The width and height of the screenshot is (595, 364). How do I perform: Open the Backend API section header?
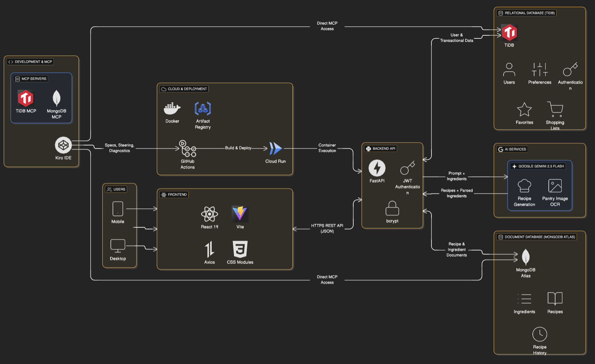coord(380,148)
